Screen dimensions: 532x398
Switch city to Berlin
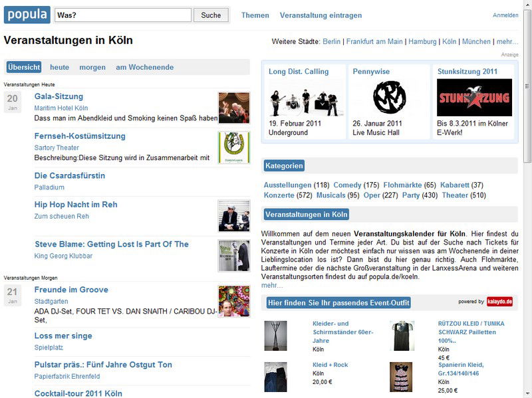point(331,41)
